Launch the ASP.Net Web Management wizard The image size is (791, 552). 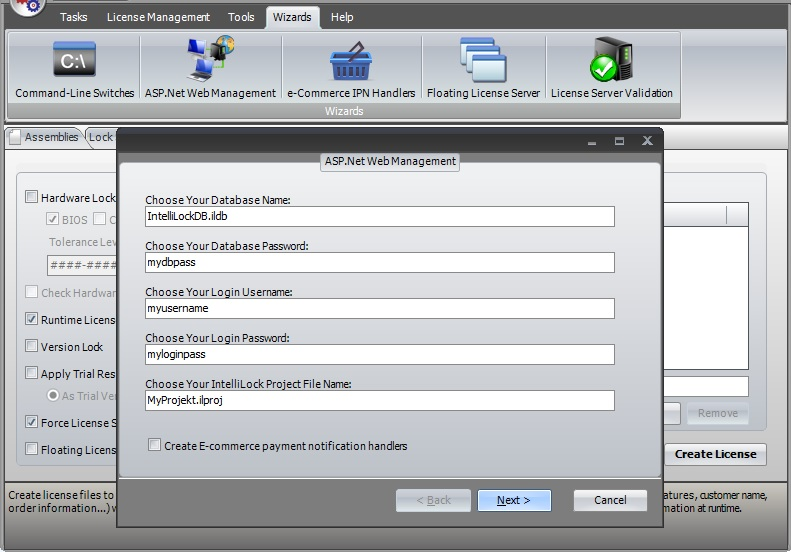click(210, 69)
